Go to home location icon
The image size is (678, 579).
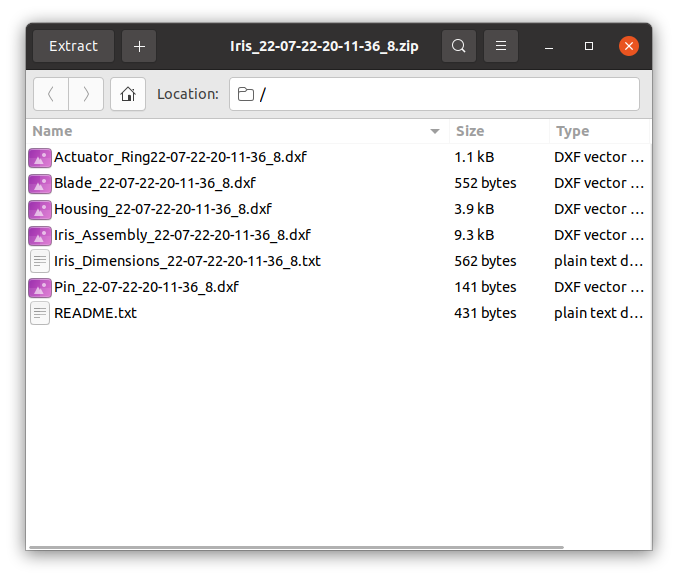128,94
